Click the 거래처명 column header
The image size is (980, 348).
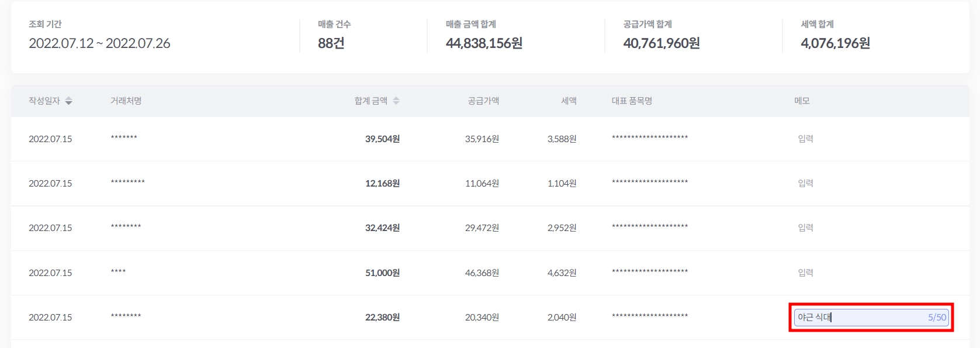click(126, 101)
